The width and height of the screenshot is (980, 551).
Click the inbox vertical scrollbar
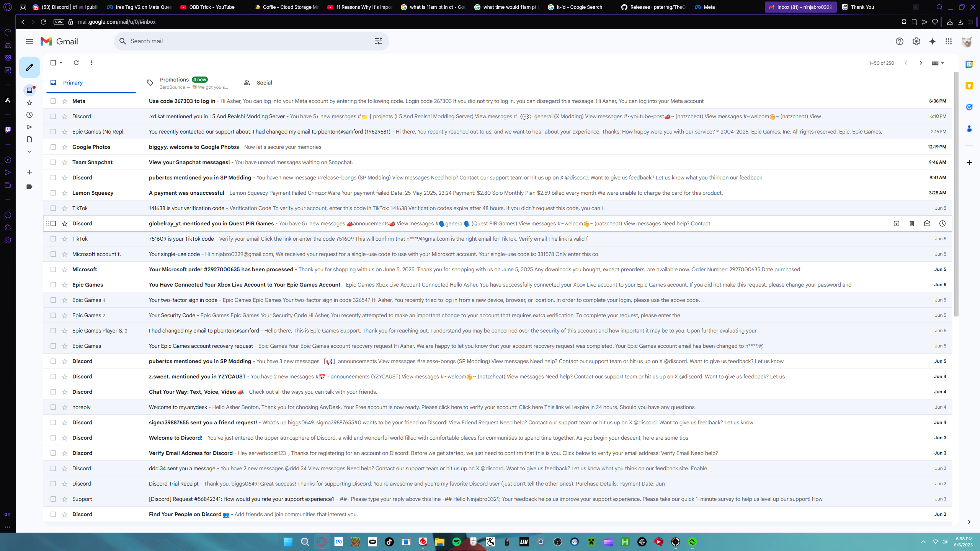956,194
